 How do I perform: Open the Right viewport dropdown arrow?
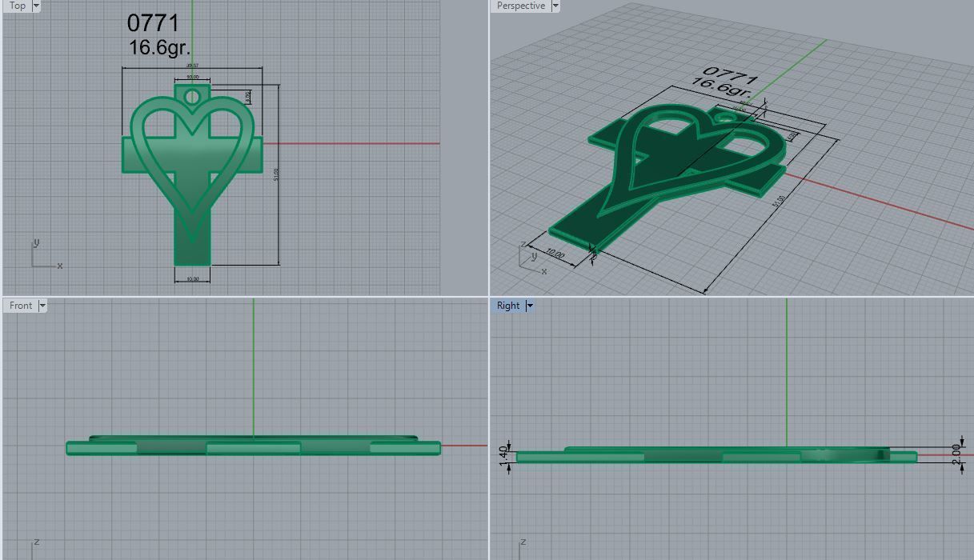point(530,306)
